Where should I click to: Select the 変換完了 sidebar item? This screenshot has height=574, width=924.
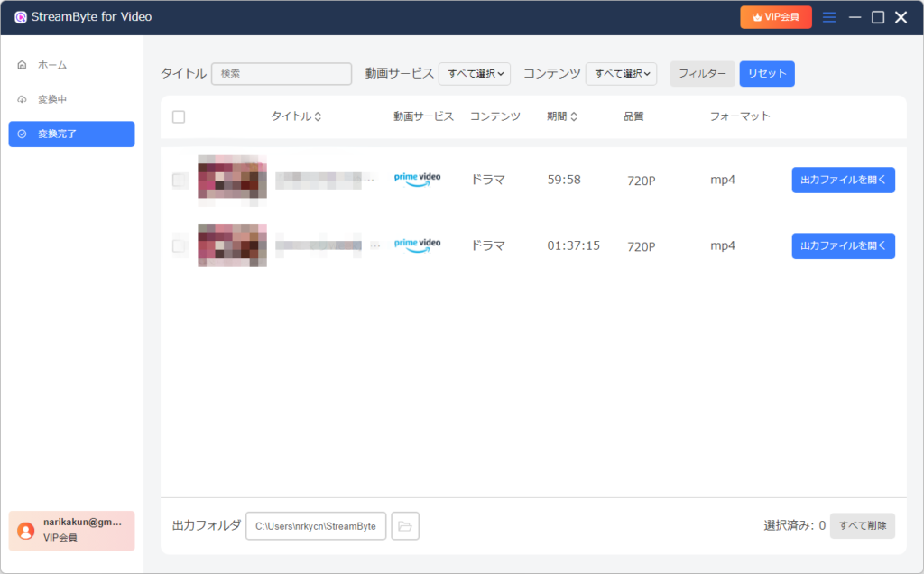(x=71, y=134)
